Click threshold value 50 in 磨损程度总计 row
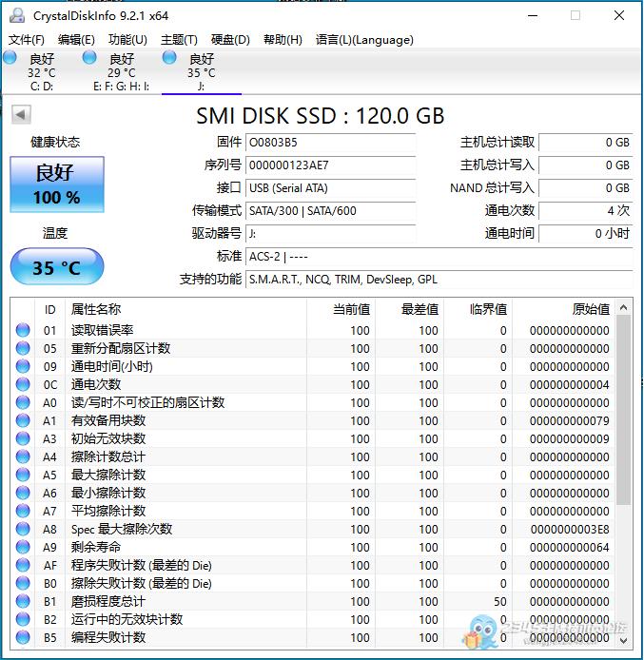The image size is (644, 660). [x=500, y=602]
